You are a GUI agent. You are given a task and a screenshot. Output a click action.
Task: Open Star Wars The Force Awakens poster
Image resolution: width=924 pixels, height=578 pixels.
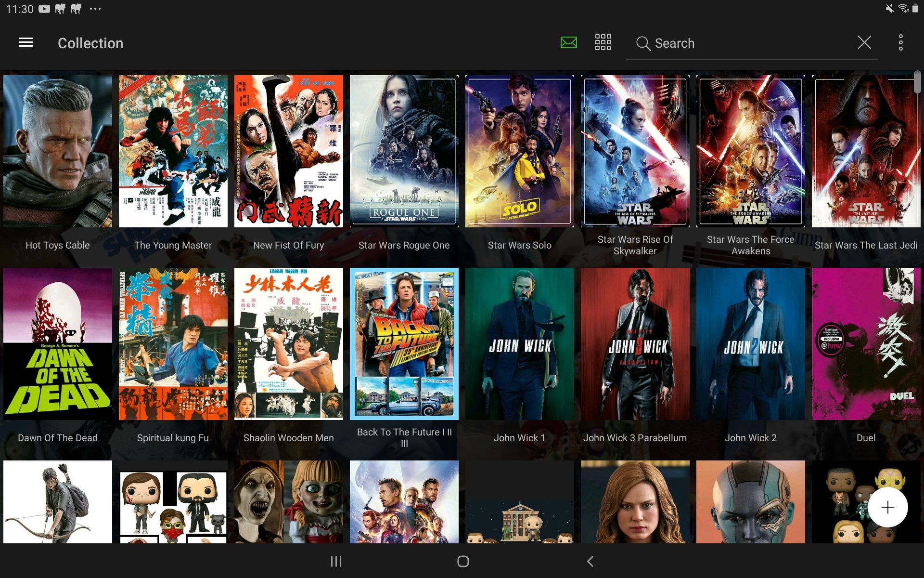point(751,151)
